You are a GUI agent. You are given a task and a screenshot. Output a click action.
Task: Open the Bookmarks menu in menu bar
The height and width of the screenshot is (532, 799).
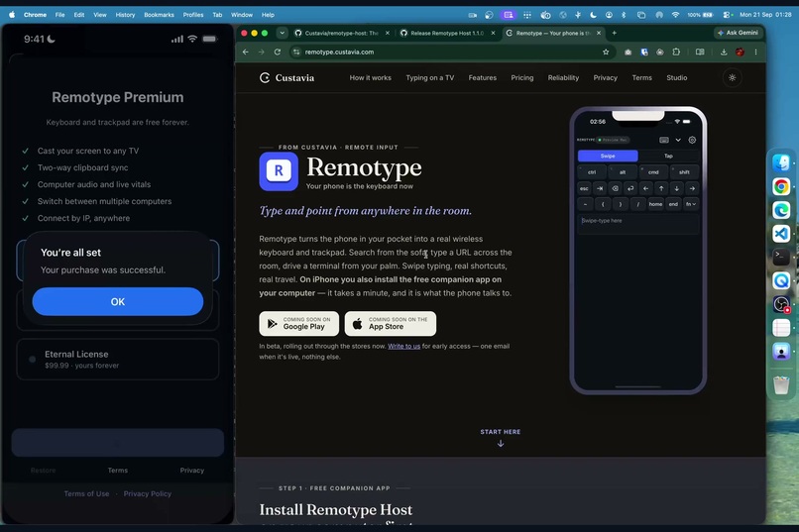[159, 15]
